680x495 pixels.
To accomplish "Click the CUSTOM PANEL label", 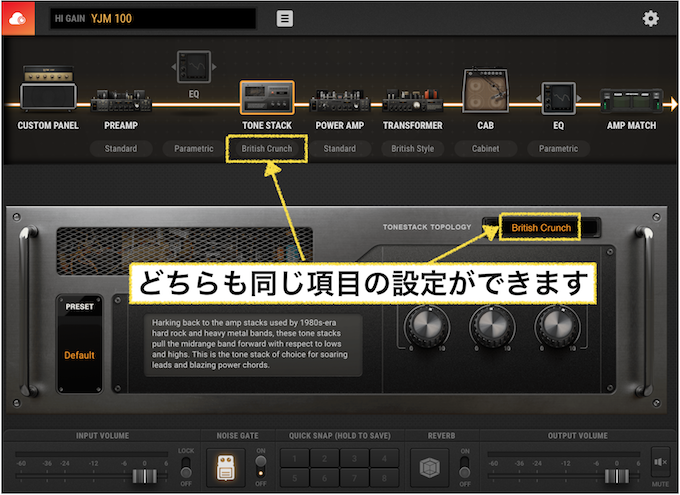I will [x=48, y=125].
